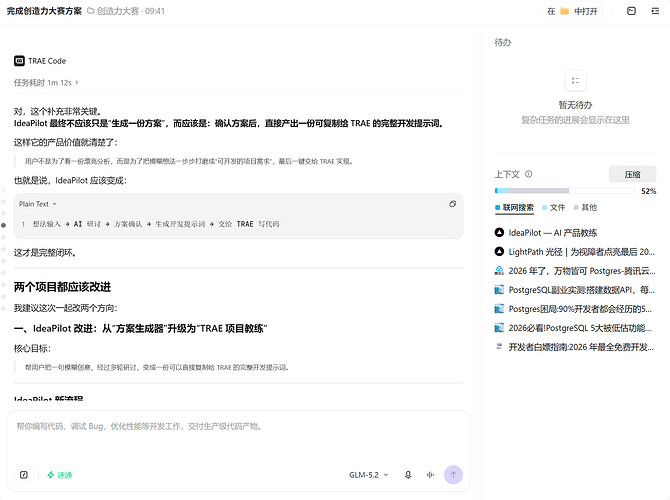Open the GLM-5.2 model selector
Screen dimensions: 670x500
[368, 475]
